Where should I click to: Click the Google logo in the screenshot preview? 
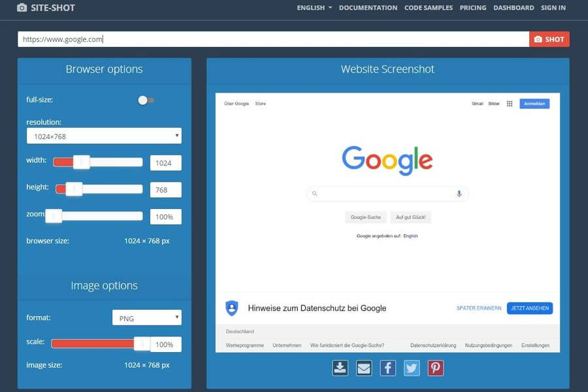tap(387, 160)
